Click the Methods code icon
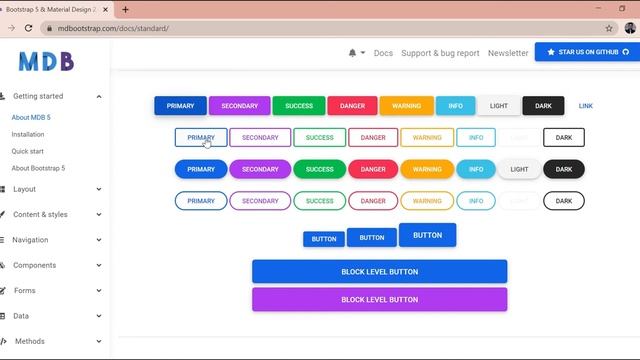640x360 pixels. tap(3, 341)
